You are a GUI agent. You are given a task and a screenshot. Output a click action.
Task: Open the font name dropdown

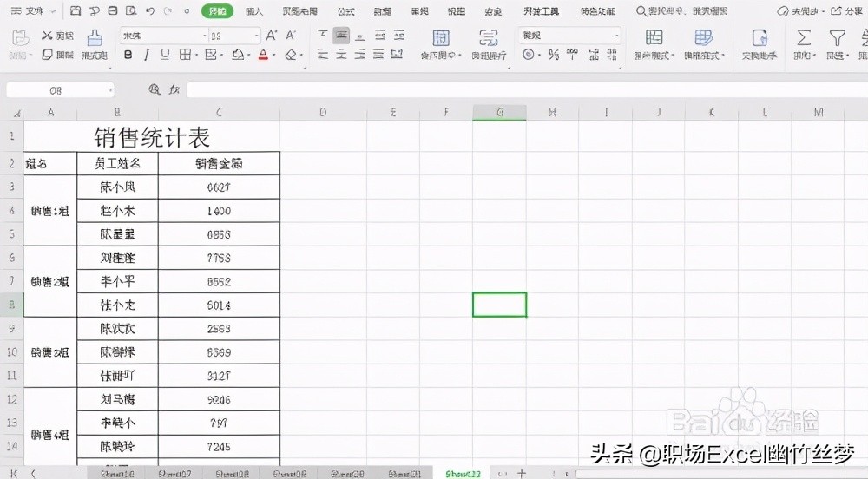pyautogui.click(x=204, y=36)
